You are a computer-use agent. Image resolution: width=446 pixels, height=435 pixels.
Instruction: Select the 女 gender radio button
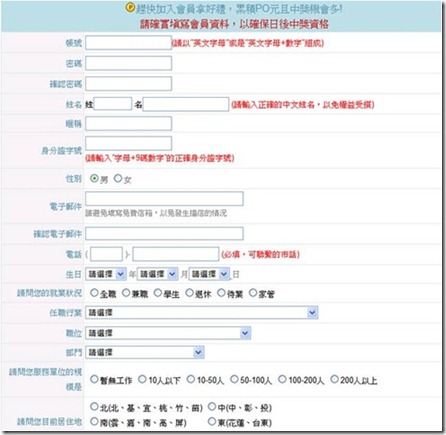coord(118,178)
